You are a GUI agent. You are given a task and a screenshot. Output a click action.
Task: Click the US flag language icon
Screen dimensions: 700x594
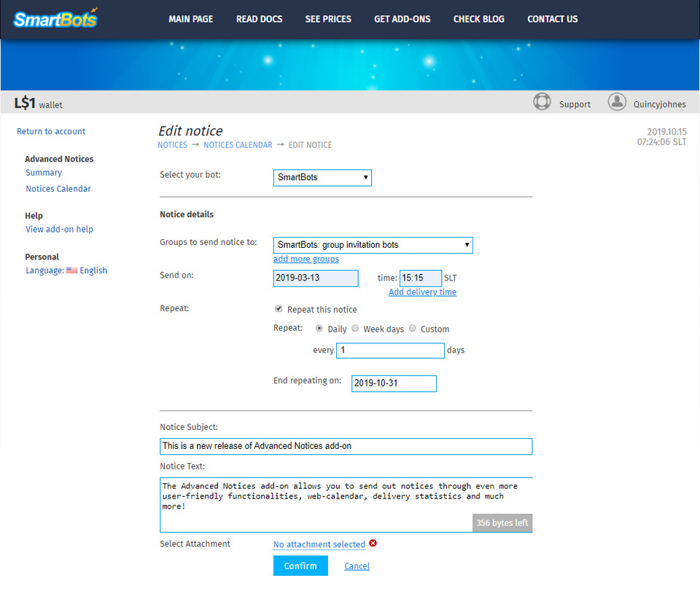[x=72, y=270]
